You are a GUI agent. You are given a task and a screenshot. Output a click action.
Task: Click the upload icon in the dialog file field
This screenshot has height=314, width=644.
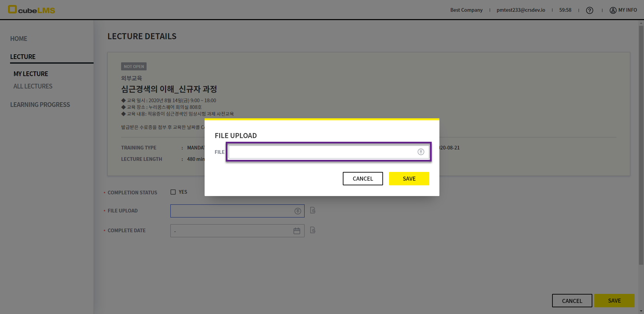pyautogui.click(x=421, y=152)
